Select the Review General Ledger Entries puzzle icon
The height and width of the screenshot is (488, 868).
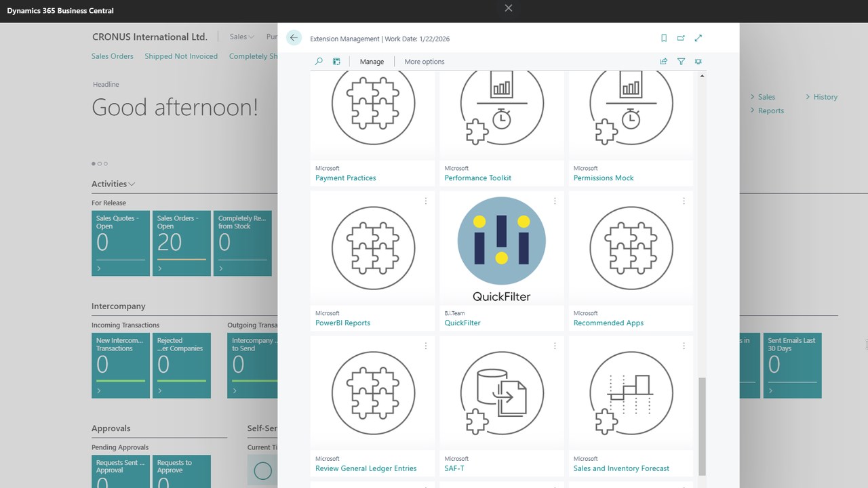tap(373, 393)
